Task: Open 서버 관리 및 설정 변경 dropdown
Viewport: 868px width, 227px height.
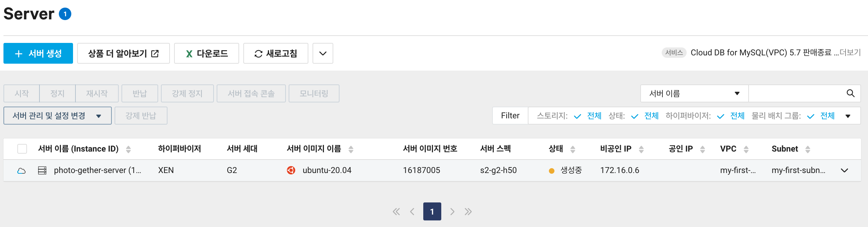Action: pyautogui.click(x=57, y=116)
